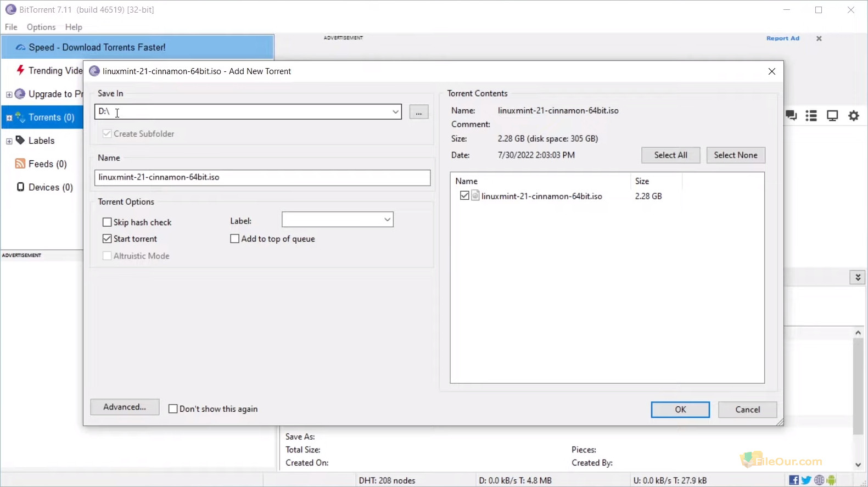
Task: Click Select All button
Action: coord(671,155)
